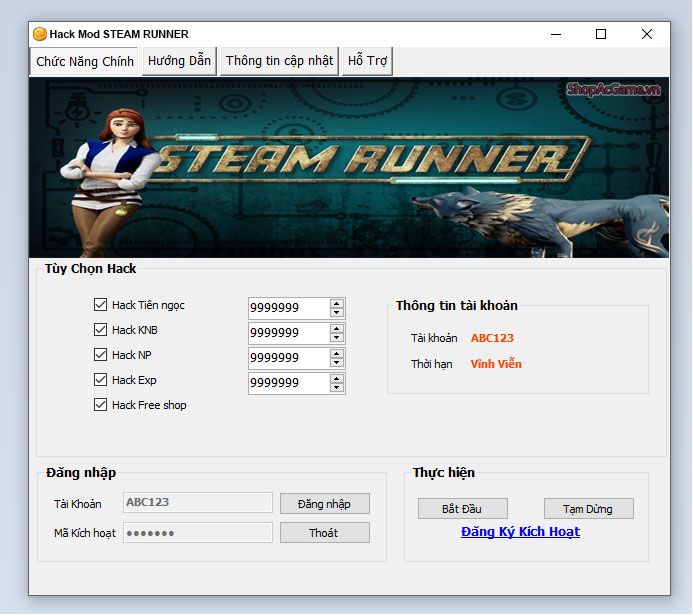Viewport: 693px width, 616px height.
Task: Minimize the Hack Mod window
Action: pos(556,34)
